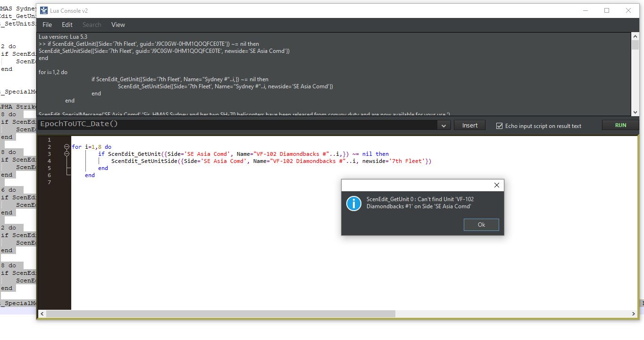Collapse the if block fold on line 3

(x=67, y=154)
